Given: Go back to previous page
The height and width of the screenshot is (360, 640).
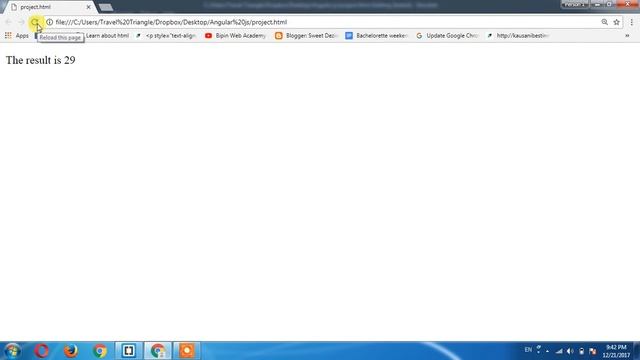Looking at the screenshot, I should coord(9,22).
